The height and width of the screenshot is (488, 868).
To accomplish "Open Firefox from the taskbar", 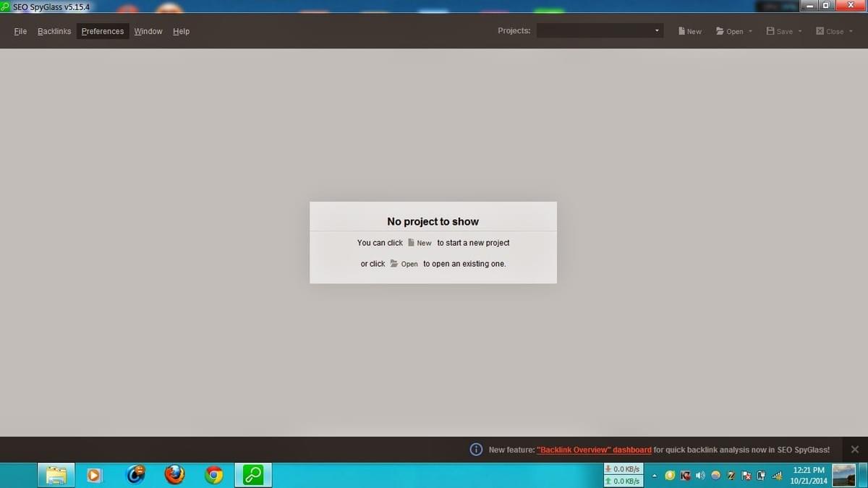I will (x=174, y=474).
